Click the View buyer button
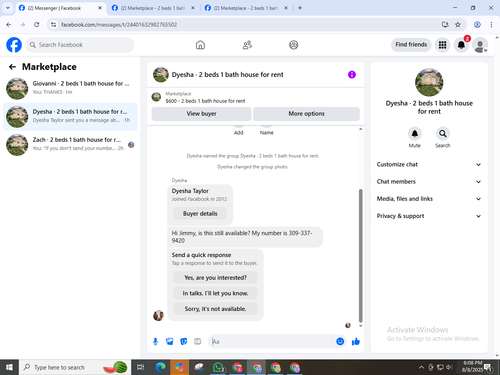 201,114
